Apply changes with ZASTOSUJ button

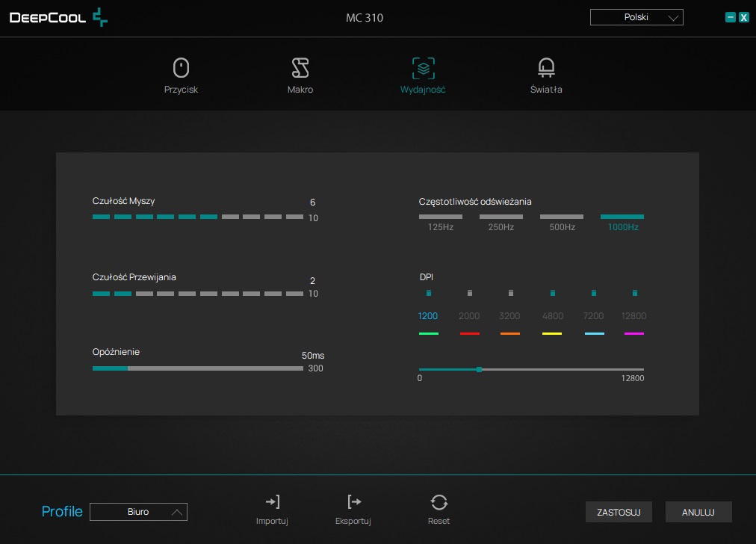(619, 512)
